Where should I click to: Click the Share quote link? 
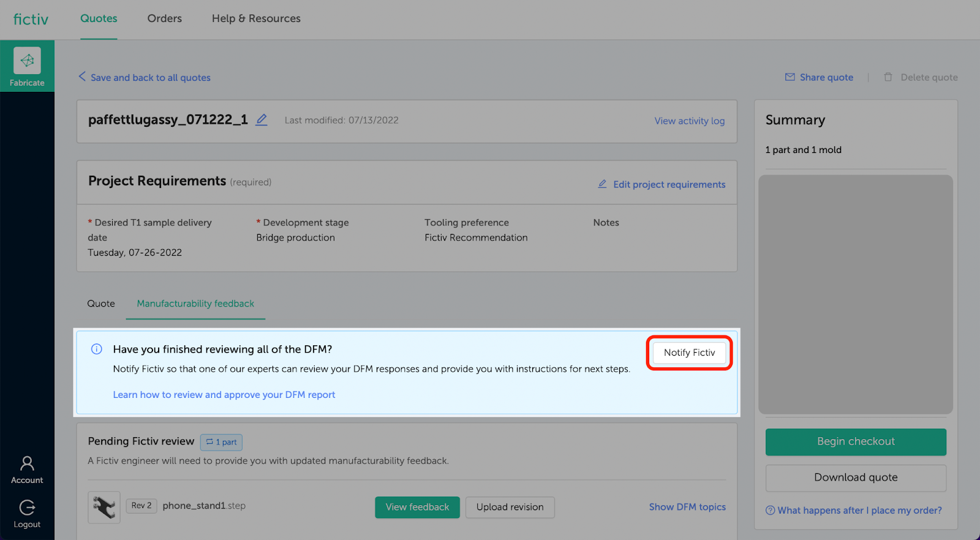[x=826, y=77]
